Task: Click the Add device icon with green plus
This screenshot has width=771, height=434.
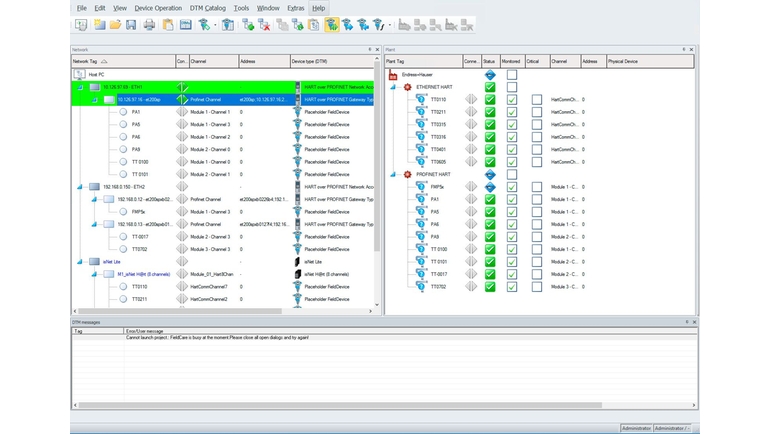Action: point(248,25)
